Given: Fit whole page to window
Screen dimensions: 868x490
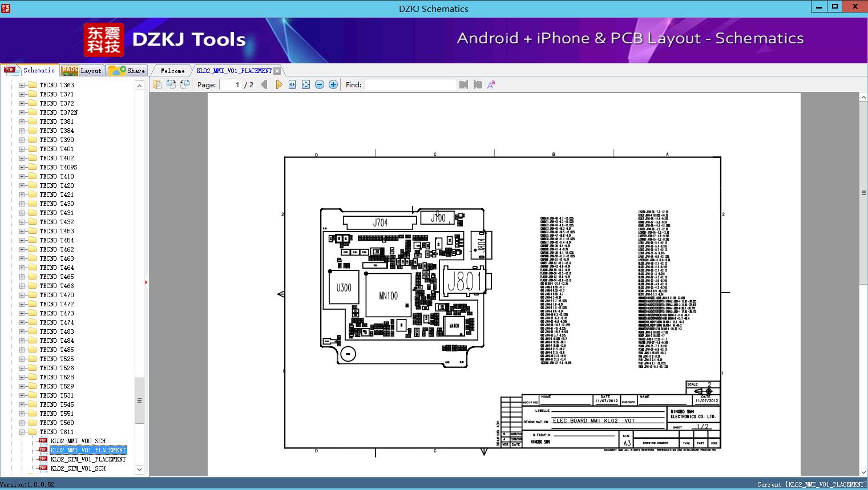Looking at the screenshot, I should (306, 84).
